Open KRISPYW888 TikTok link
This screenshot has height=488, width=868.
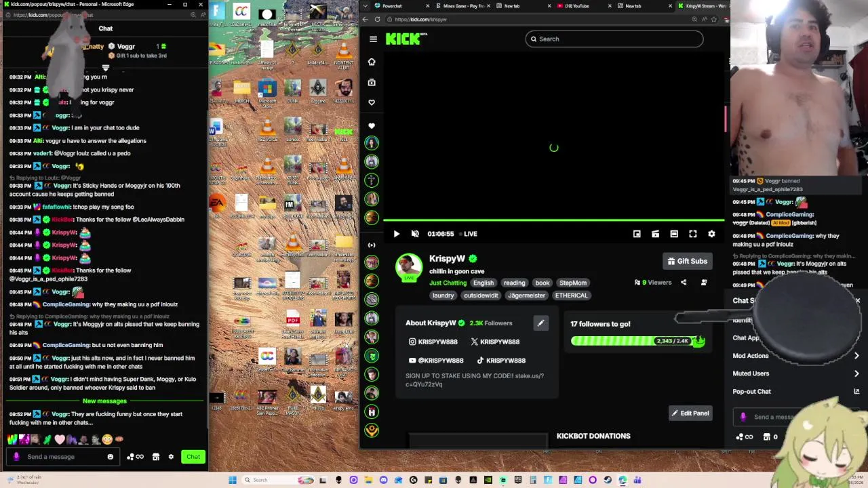[501, 361]
